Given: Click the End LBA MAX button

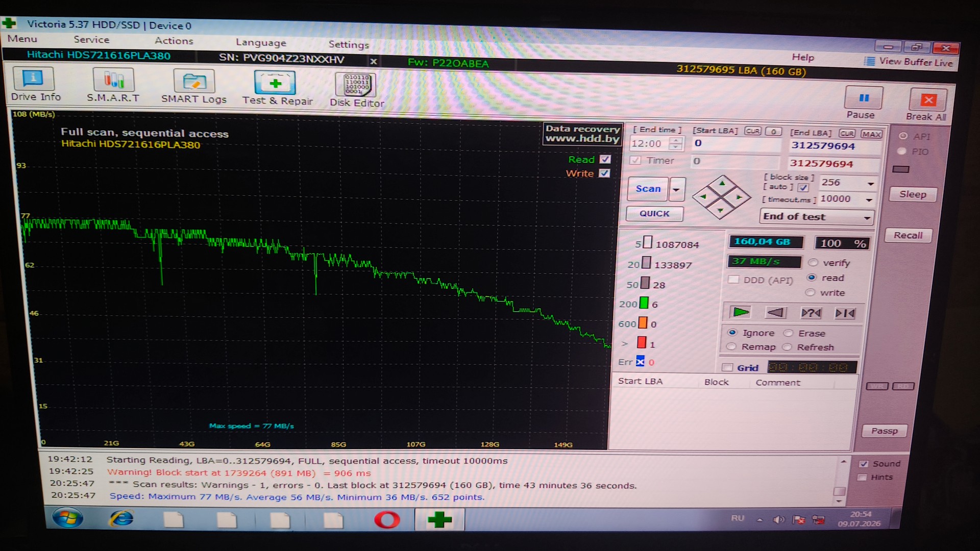Looking at the screenshot, I should coord(871,134).
